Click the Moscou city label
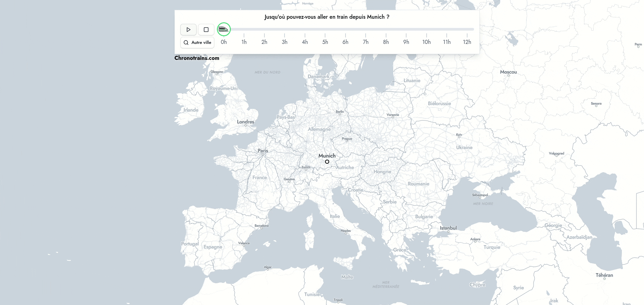Viewport: 644px width, 305px height. pyautogui.click(x=508, y=72)
